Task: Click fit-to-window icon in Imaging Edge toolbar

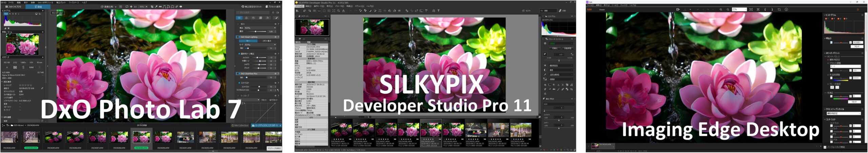Action: tap(751, 10)
